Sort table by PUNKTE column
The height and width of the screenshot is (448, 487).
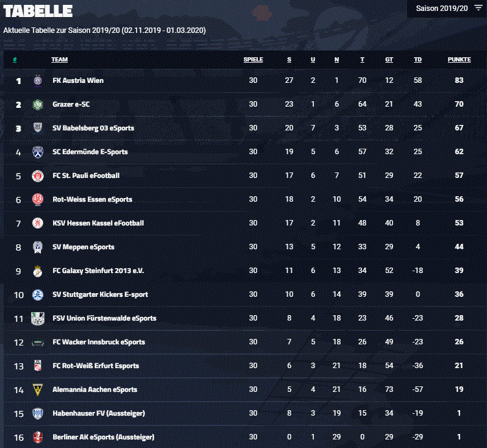point(459,60)
